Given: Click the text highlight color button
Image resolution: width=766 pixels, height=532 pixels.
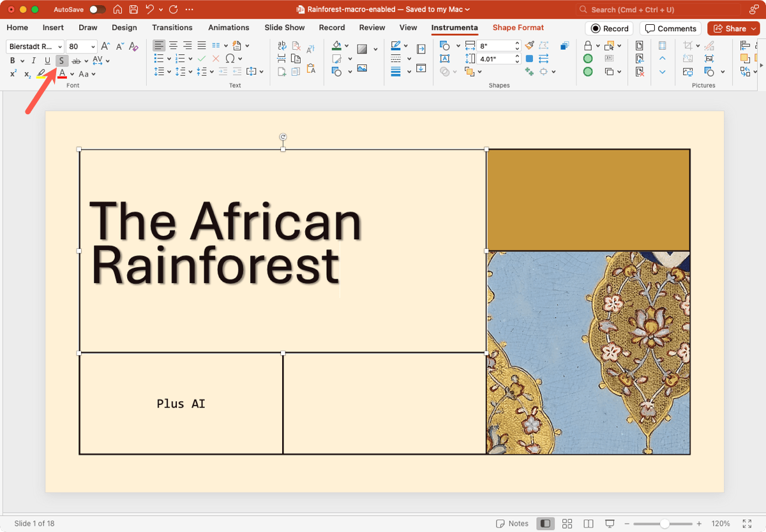Looking at the screenshot, I should [x=41, y=74].
